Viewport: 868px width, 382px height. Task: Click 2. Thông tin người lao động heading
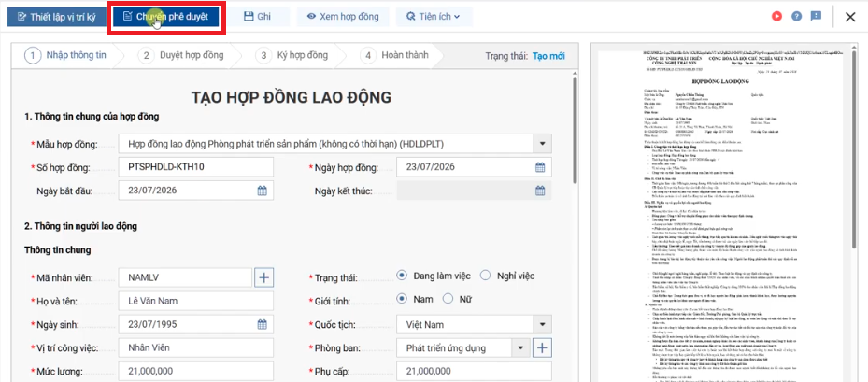81,226
